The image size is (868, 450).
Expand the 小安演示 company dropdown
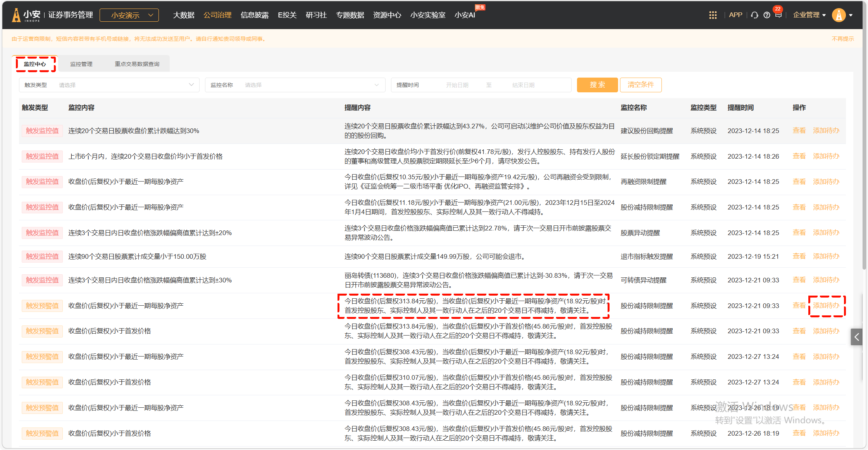pos(129,15)
